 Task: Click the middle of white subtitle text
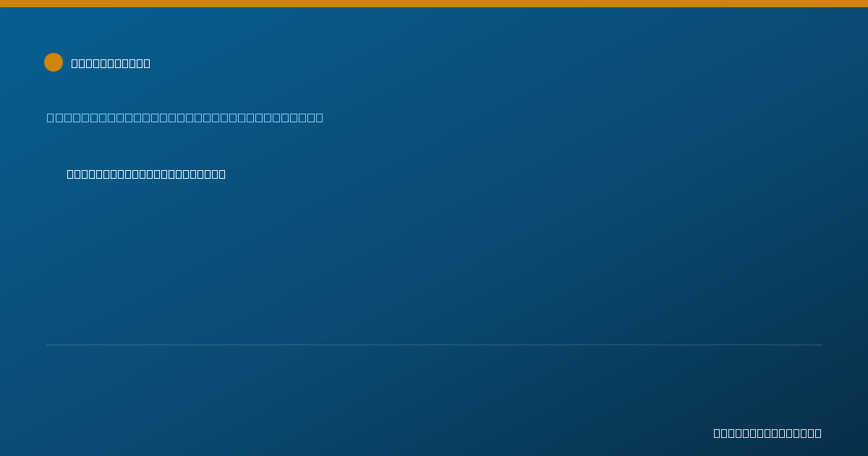(146, 174)
